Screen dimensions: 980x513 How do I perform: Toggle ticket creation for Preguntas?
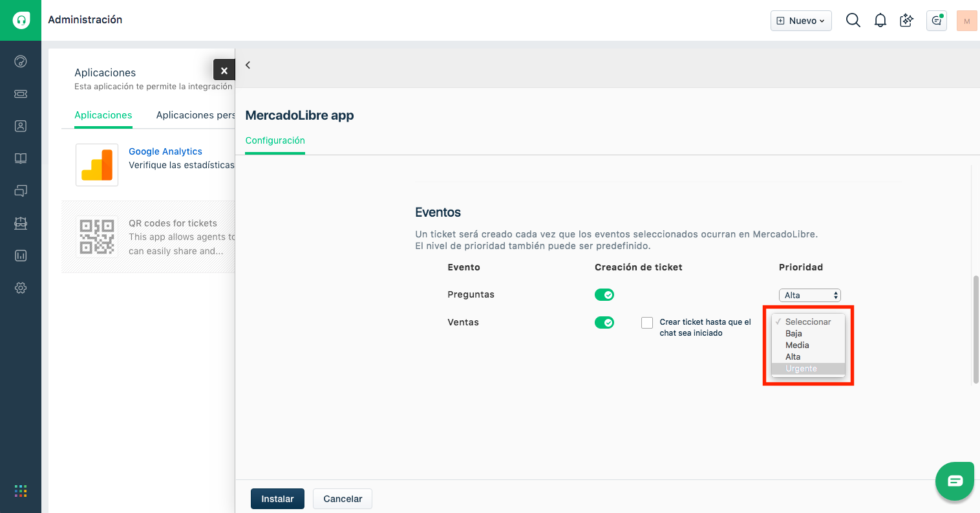point(604,295)
